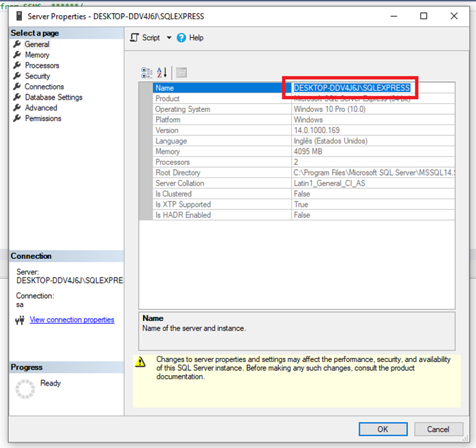Click the wrench icon beside Advanced
476x448 pixels.
(17, 107)
